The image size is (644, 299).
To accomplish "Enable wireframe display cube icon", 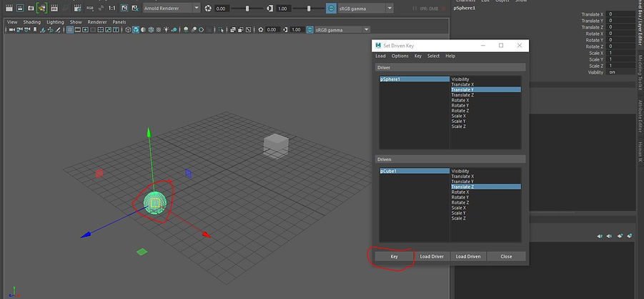I will click(128, 29).
